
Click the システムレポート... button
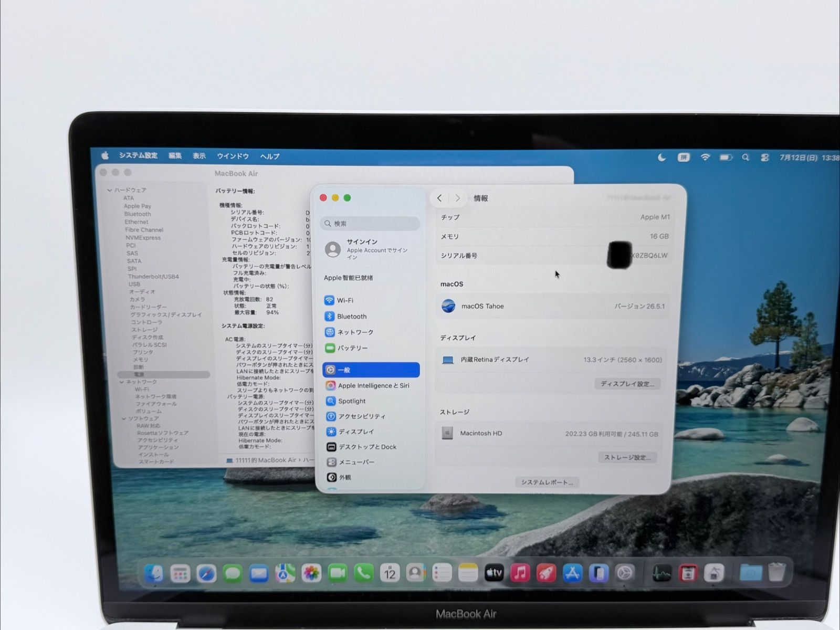point(547,482)
